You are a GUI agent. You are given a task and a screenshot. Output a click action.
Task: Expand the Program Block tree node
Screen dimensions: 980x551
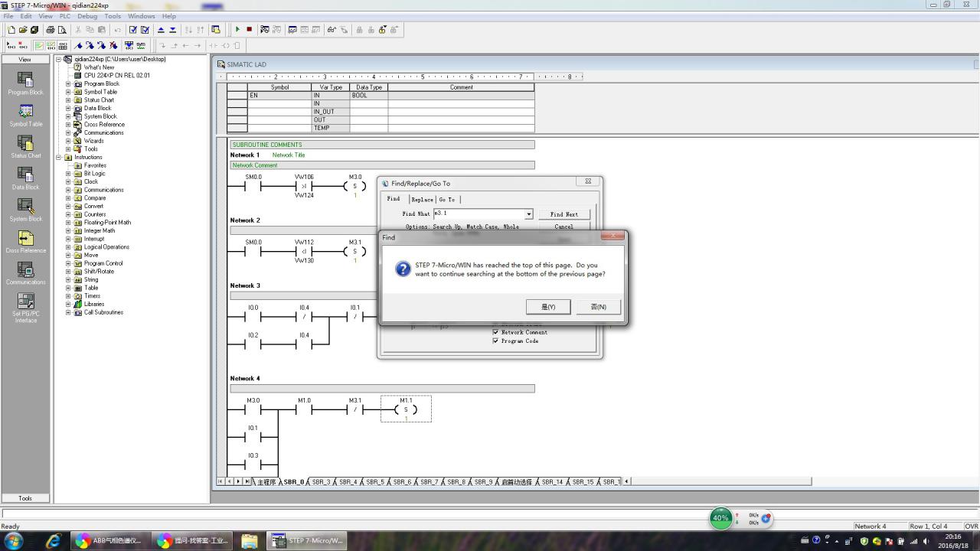tap(68, 83)
